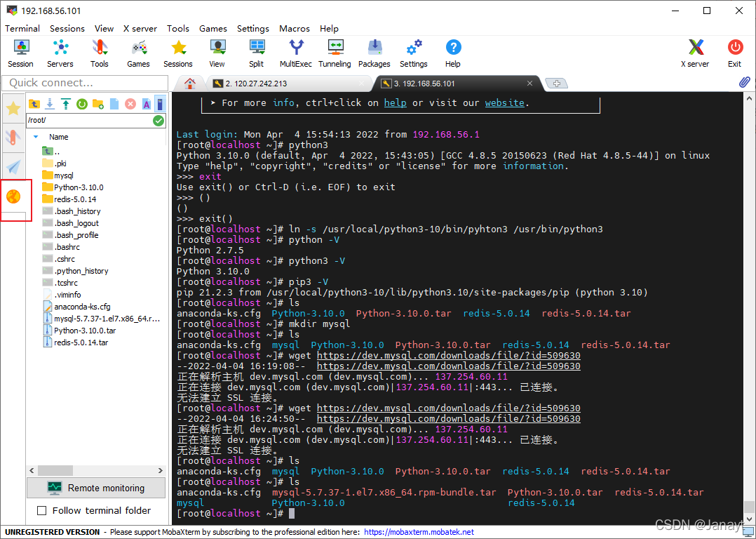Click the download selected files icon
The height and width of the screenshot is (539, 756).
pyautogui.click(x=50, y=104)
